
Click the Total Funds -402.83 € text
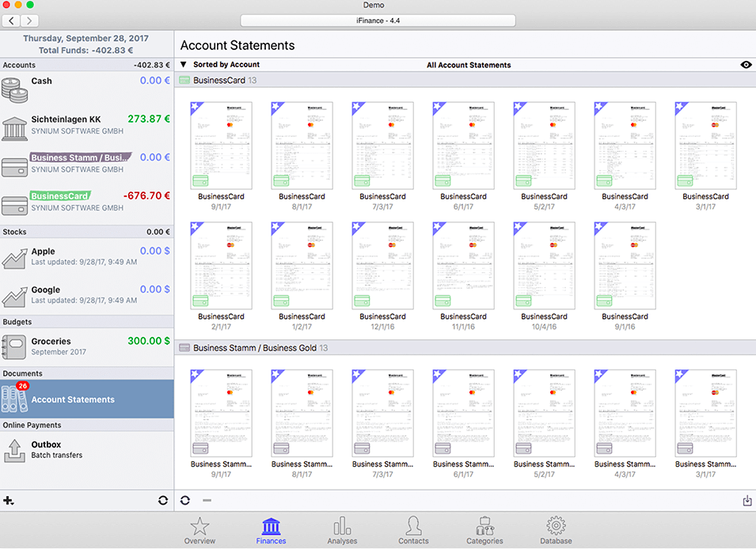pyautogui.click(x=85, y=50)
